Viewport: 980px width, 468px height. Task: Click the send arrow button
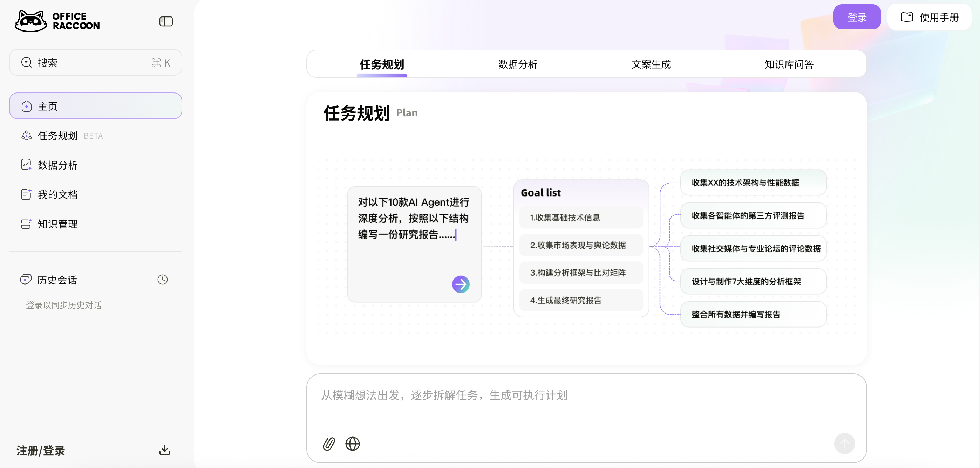[844, 443]
